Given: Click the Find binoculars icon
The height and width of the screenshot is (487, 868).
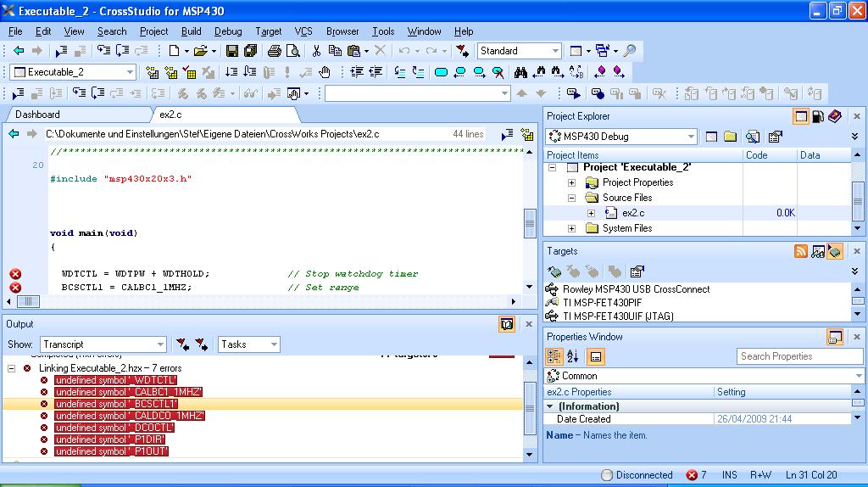Looking at the screenshot, I should coord(520,72).
